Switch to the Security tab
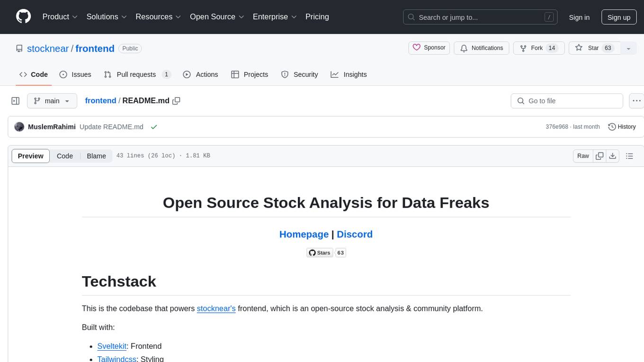644x362 pixels. coord(299,74)
